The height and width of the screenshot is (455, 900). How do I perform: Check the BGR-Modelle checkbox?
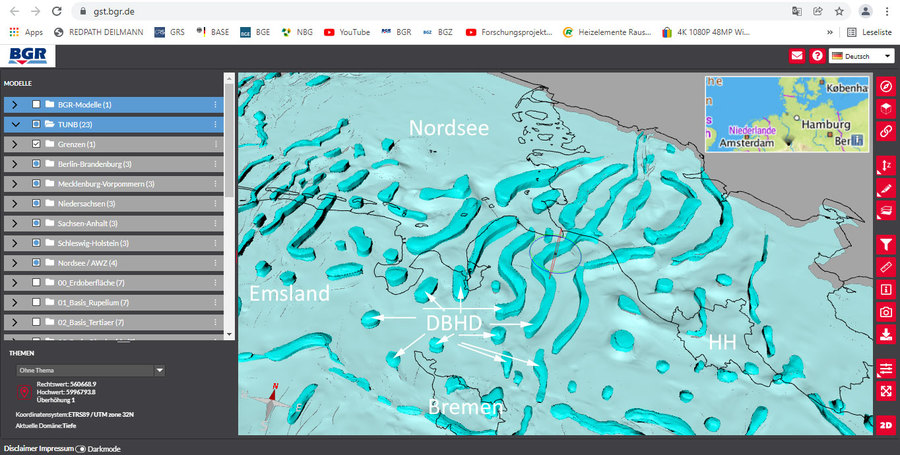[x=37, y=104]
